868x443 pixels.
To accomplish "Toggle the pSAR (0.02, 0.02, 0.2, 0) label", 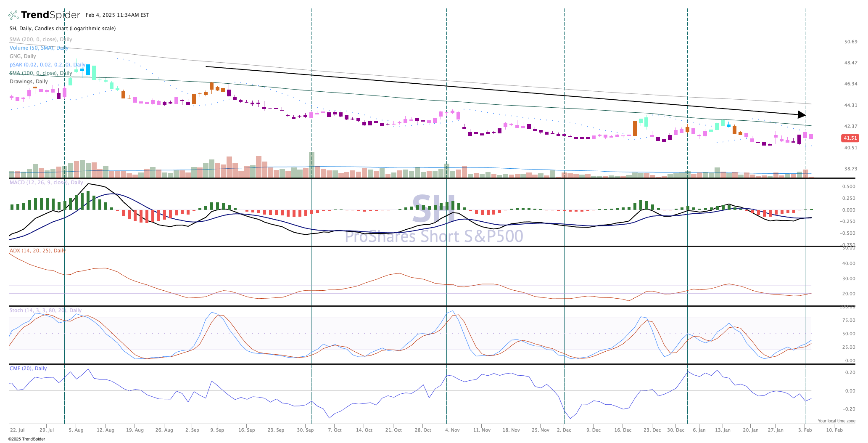I will coord(47,65).
